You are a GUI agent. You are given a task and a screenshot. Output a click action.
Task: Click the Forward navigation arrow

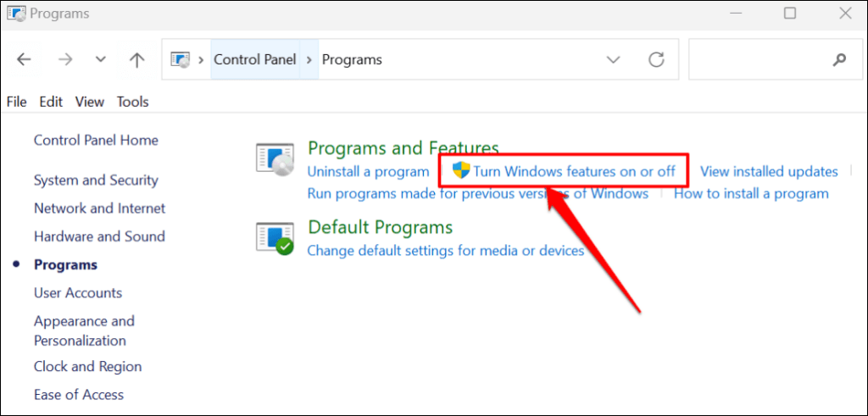click(64, 59)
